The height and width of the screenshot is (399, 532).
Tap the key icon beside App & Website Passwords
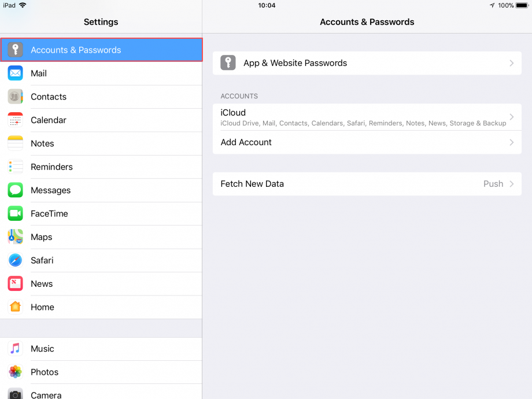228,63
